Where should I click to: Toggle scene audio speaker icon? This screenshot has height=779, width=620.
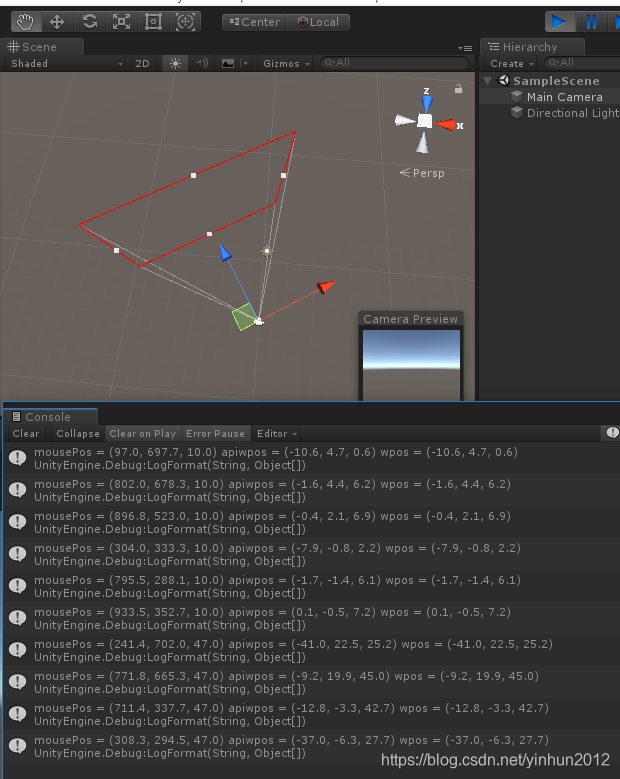tap(202, 64)
